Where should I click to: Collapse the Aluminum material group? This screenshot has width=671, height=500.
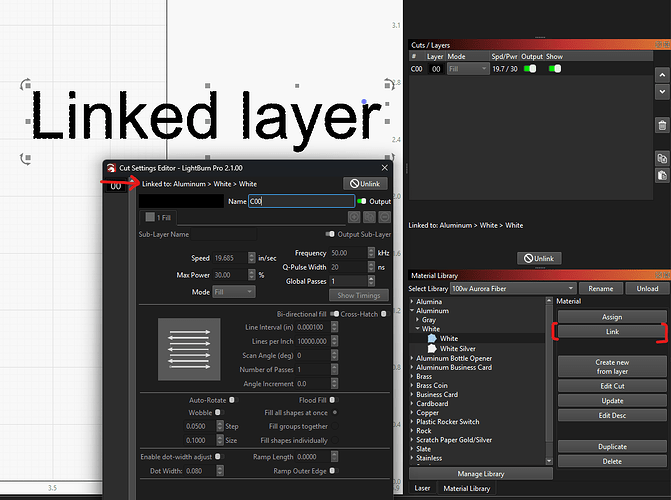pos(412,310)
